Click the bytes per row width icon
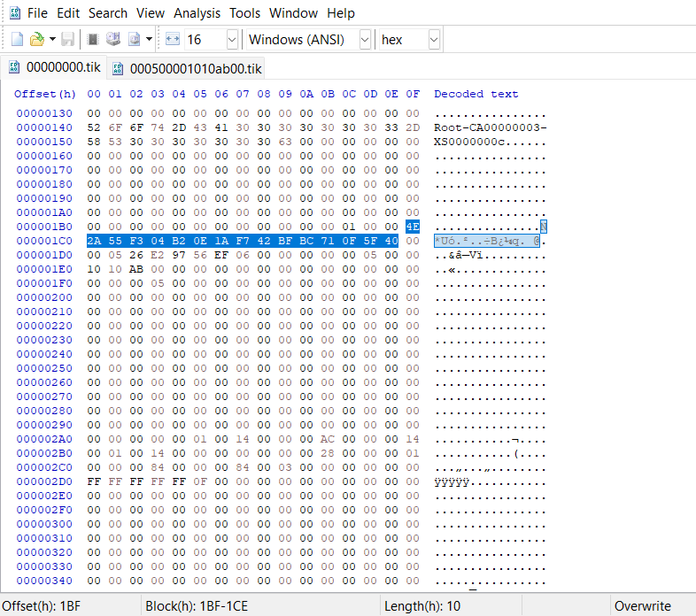696x616 pixels. (x=172, y=40)
